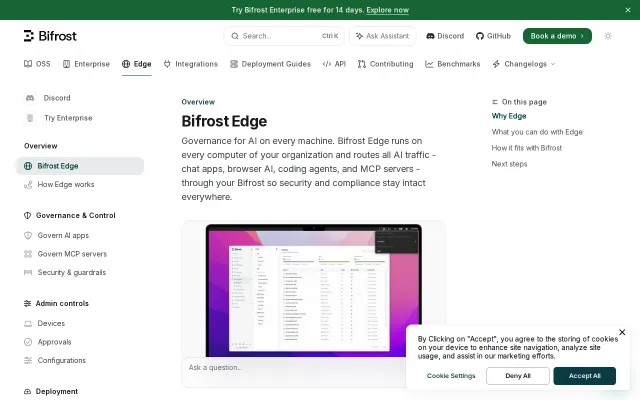Click the shield icon beside Govern AI apps
This screenshot has width=640, height=400.
coord(28,236)
